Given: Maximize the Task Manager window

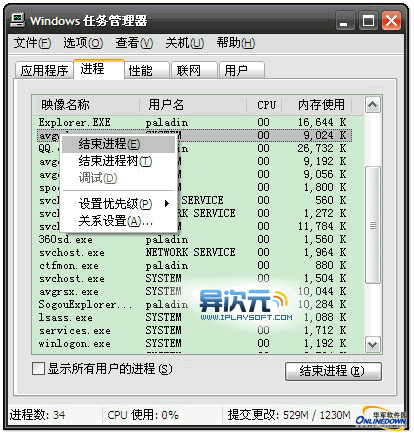Looking at the screenshot, I should pyautogui.click(x=368, y=21).
